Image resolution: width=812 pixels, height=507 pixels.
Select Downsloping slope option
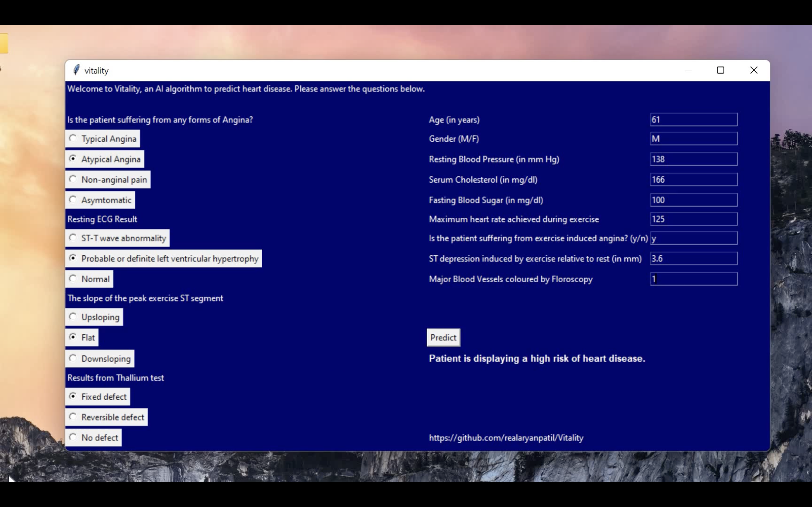[73, 358]
